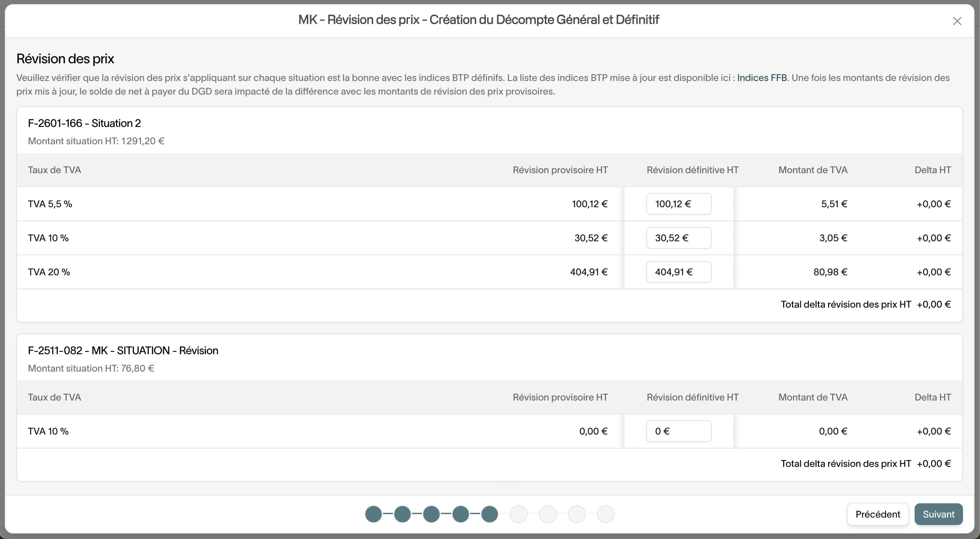This screenshot has height=539, width=980.
Task: Click the first step dot in progress indicator
Action: click(x=373, y=514)
